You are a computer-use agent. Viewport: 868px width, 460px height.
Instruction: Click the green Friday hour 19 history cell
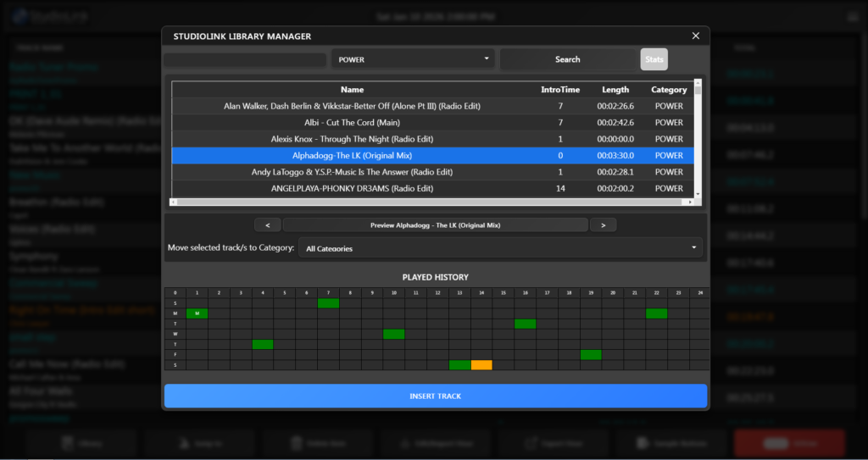click(591, 355)
